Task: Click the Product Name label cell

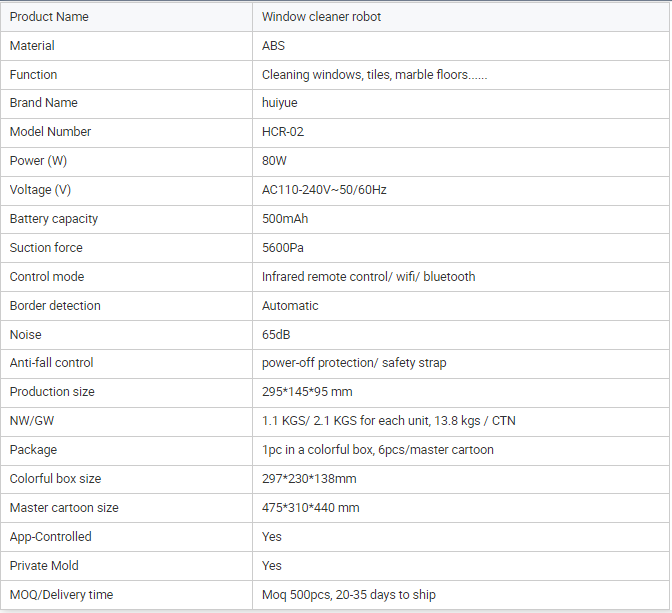Action: pos(49,17)
